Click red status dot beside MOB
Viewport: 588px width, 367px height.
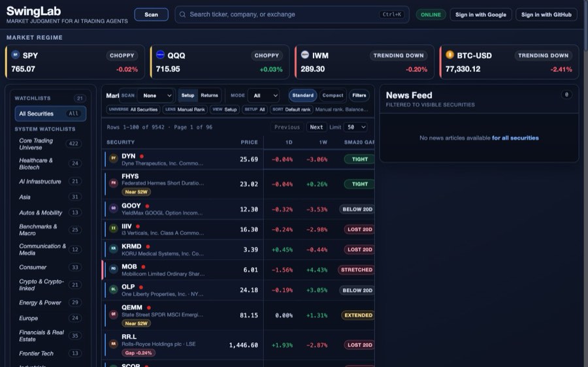tap(143, 267)
